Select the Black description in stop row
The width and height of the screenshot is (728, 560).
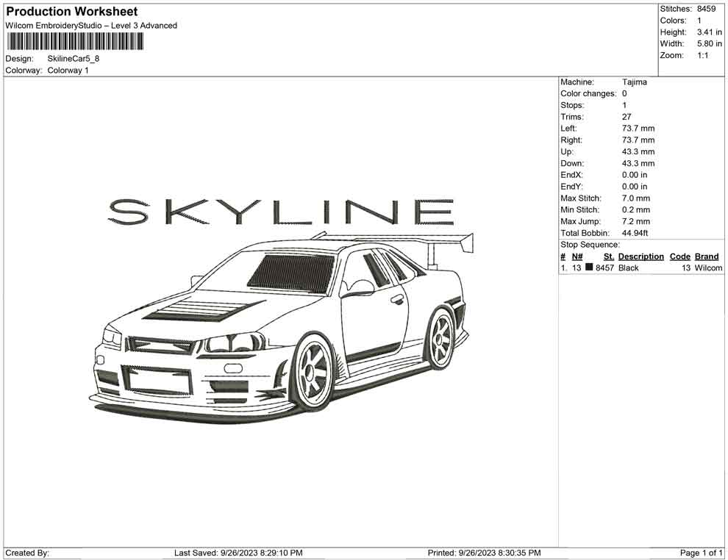pos(629,268)
